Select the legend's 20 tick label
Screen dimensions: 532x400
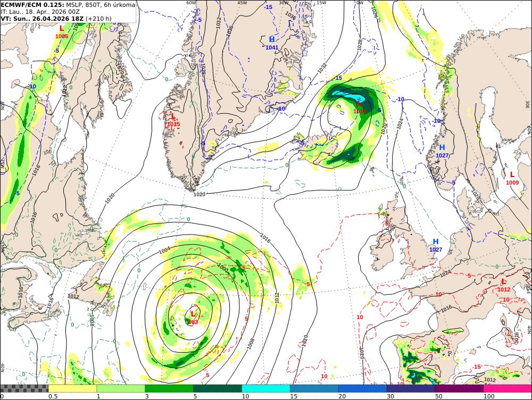point(342,396)
